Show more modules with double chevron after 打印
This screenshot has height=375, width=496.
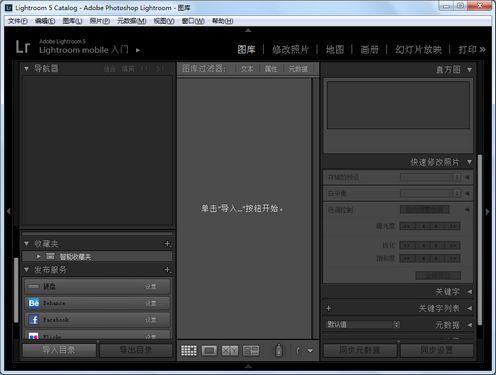(x=482, y=50)
